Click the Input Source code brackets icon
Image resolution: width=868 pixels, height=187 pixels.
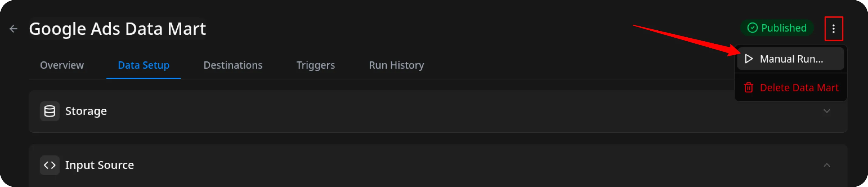pos(50,165)
